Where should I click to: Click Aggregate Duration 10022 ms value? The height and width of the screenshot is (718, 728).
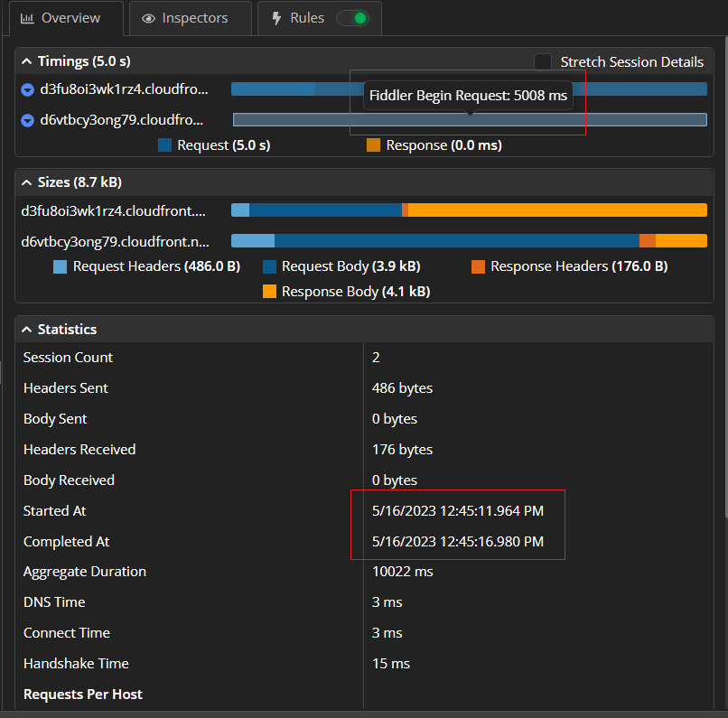point(402,572)
